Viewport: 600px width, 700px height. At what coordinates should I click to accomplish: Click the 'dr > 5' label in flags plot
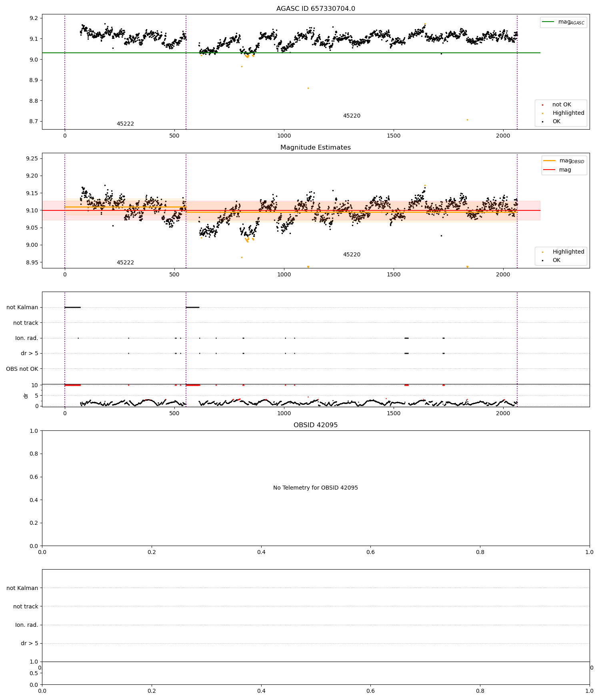point(30,354)
